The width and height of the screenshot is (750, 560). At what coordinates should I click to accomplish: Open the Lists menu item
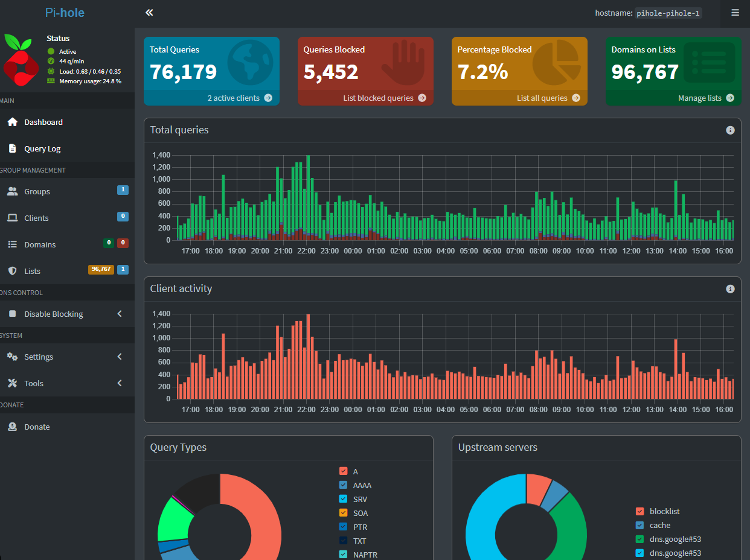tap(67, 271)
